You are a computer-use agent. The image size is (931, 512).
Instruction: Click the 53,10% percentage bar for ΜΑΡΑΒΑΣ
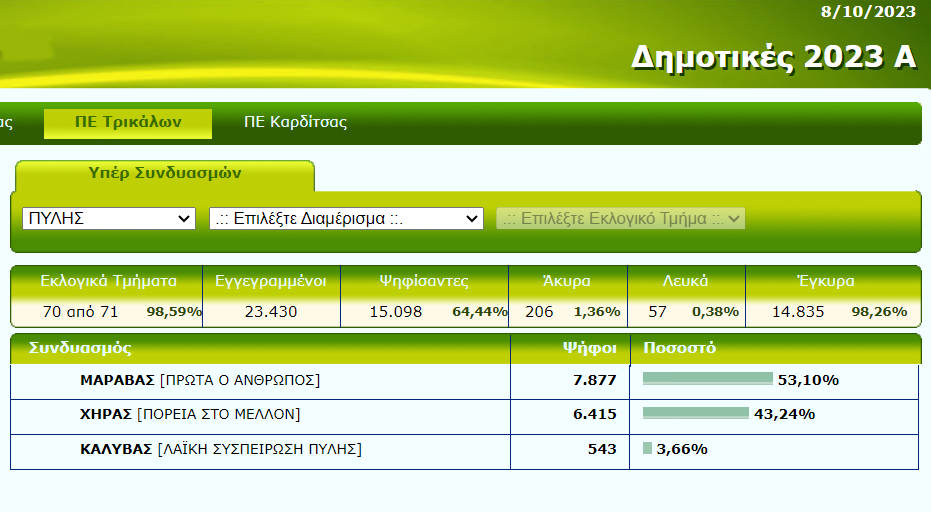(x=707, y=379)
